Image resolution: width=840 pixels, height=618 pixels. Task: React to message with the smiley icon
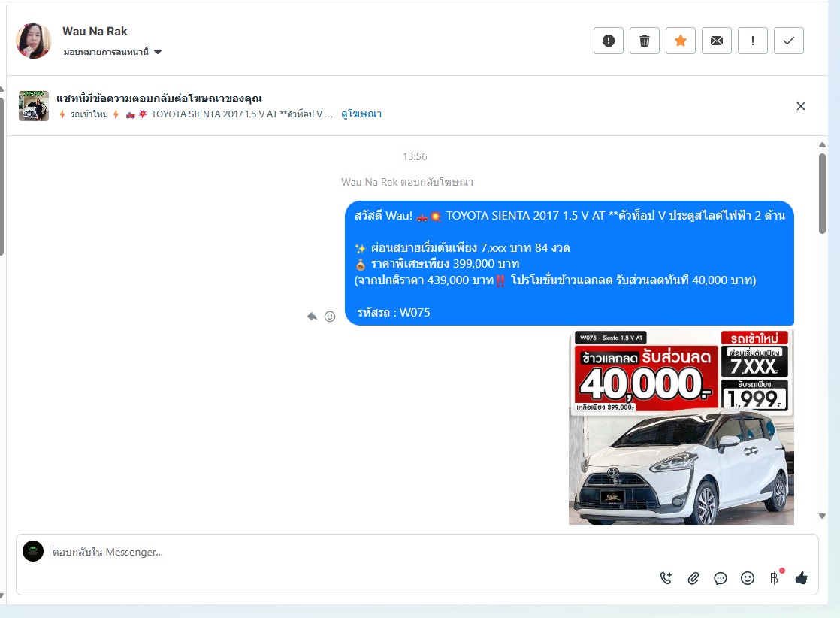pyautogui.click(x=330, y=317)
